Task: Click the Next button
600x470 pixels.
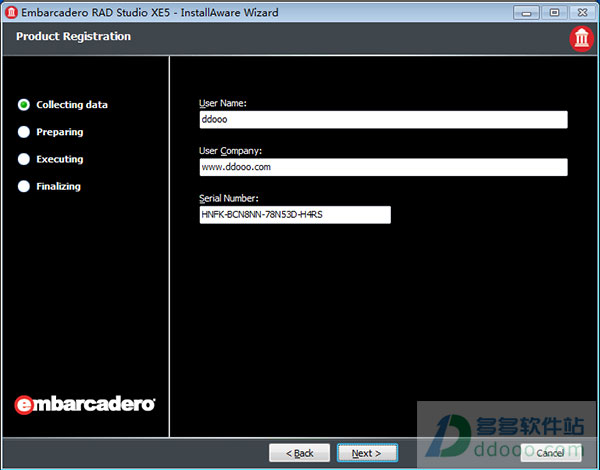Action: [367, 453]
